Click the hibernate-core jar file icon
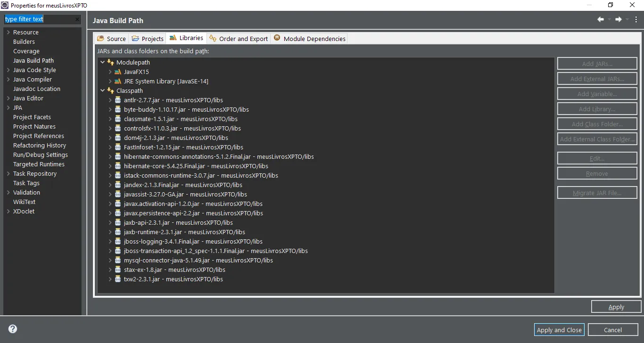 (118, 166)
